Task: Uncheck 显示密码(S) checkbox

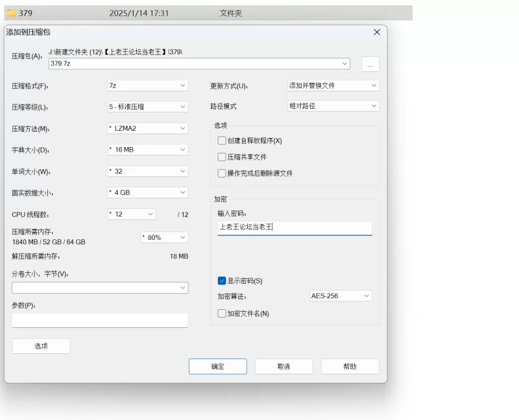Action: 222,281
